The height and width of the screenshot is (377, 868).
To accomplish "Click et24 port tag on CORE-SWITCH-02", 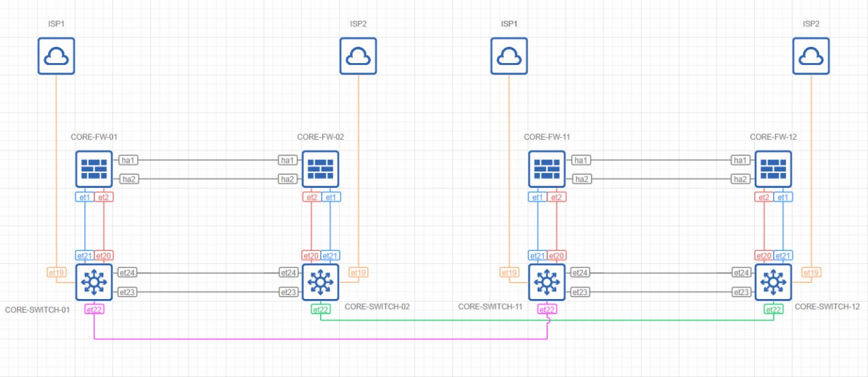I will (x=288, y=273).
